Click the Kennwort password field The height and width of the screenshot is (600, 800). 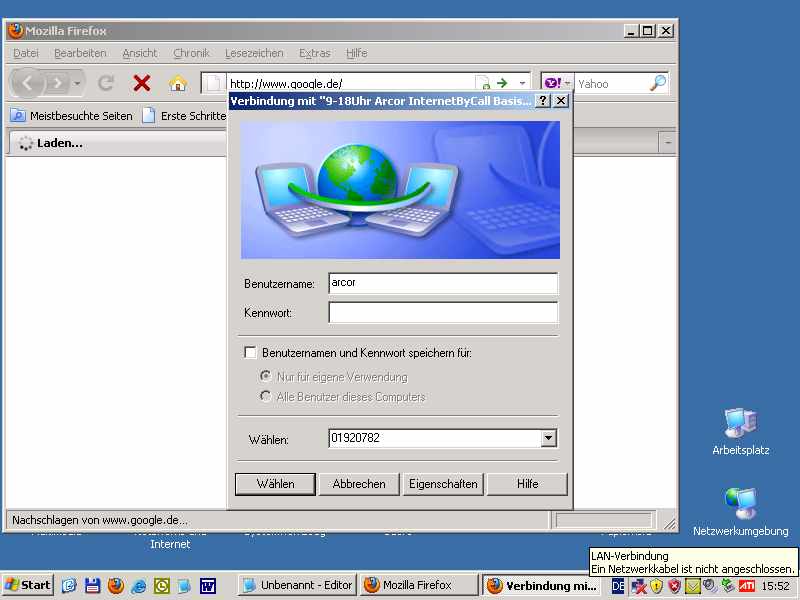tap(443, 313)
